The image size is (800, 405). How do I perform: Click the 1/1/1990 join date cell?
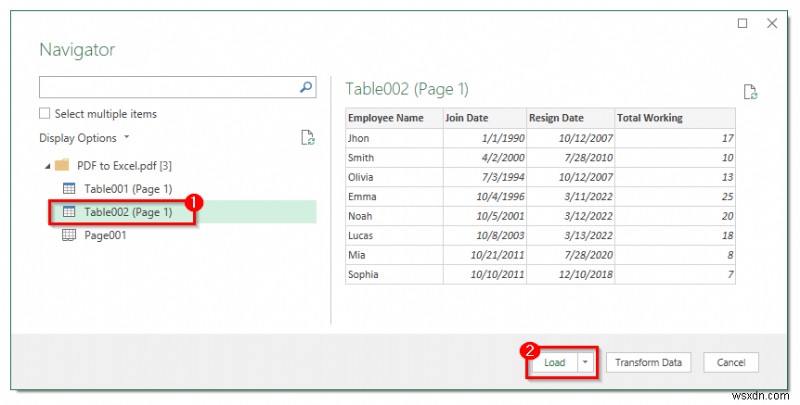point(484,138)
